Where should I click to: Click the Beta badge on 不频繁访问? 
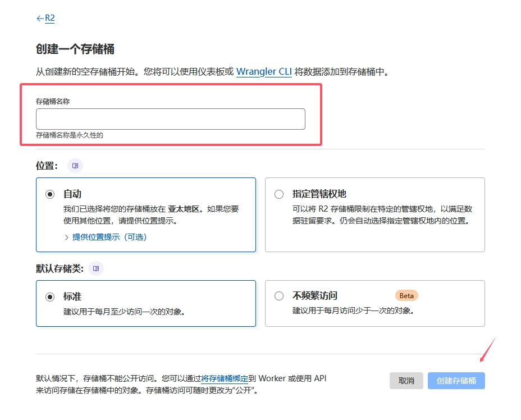[406, 296]
